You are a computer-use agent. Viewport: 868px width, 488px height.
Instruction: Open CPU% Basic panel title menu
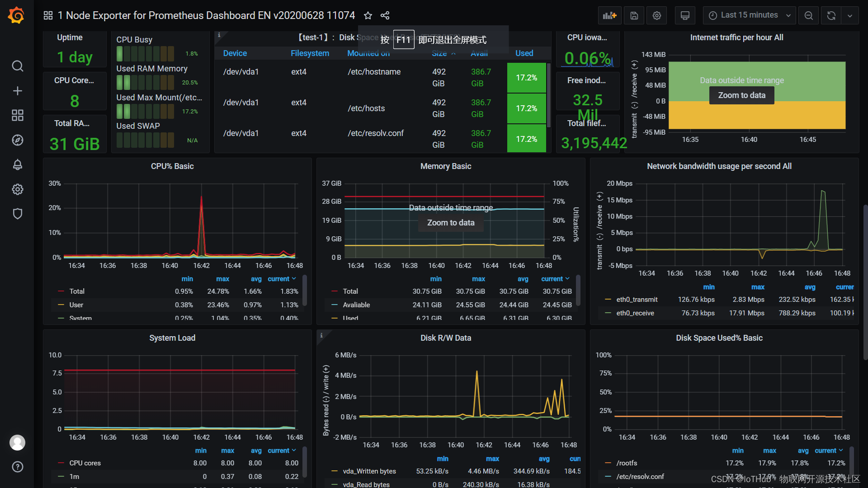(172, 166)
